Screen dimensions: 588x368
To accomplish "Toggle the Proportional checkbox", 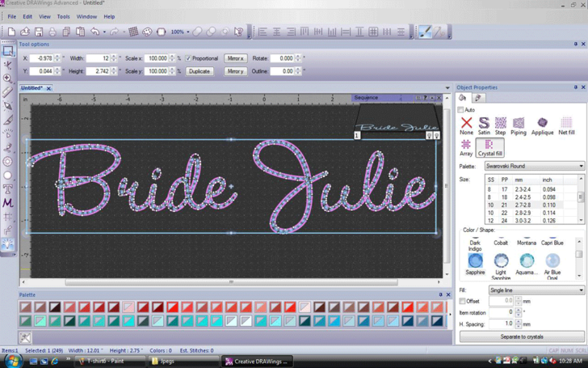I will [189, 58].
